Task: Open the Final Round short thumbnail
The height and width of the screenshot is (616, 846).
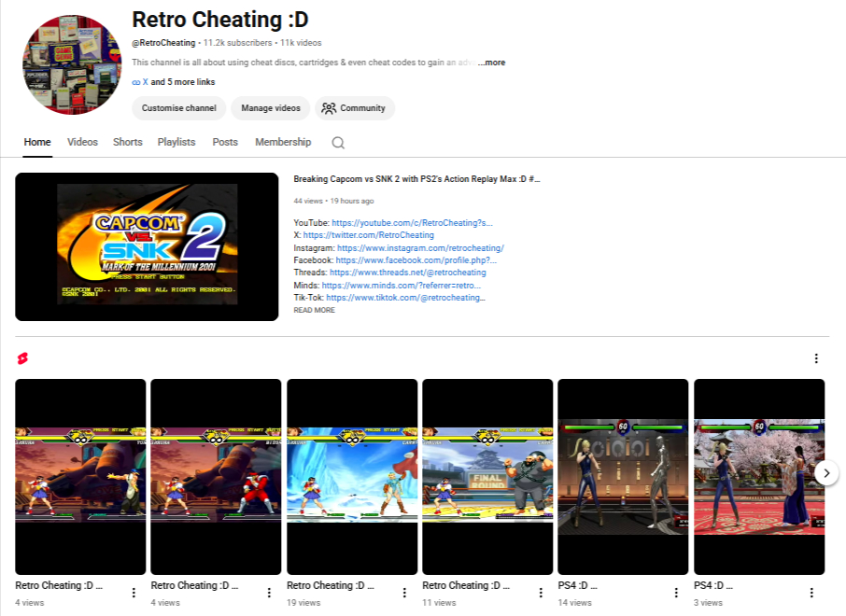Action: 487,477
